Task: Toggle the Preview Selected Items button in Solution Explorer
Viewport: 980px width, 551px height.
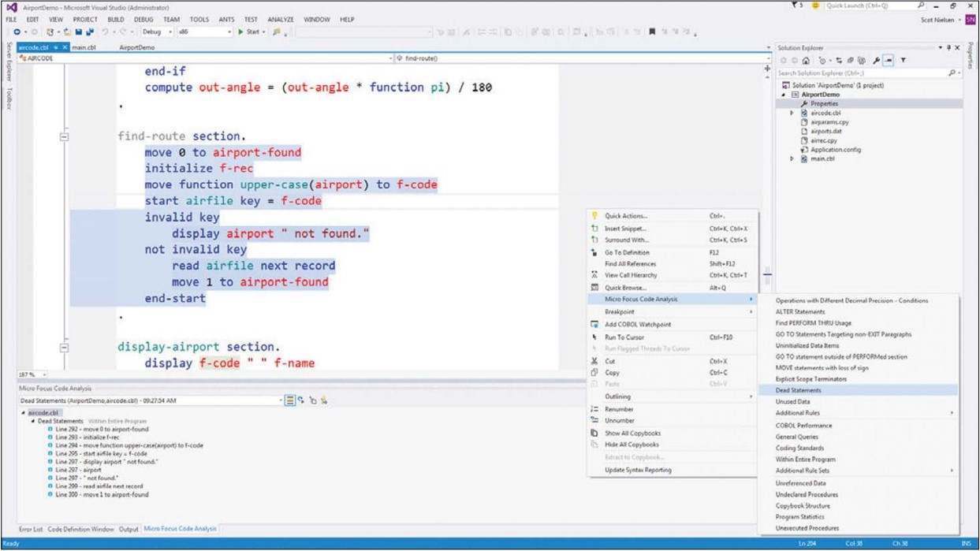Action: (x=889, y=61)
